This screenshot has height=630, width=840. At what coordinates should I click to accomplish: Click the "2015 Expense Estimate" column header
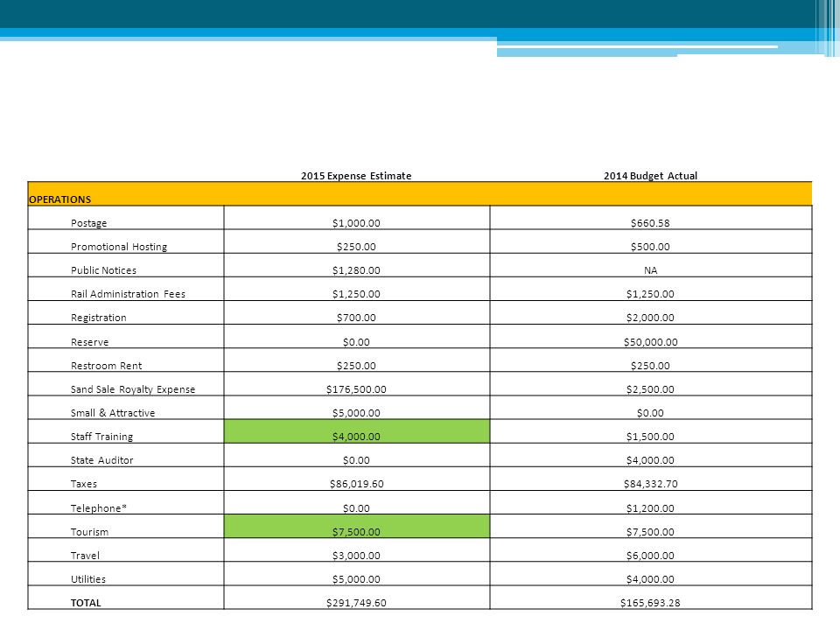point(356,176)
